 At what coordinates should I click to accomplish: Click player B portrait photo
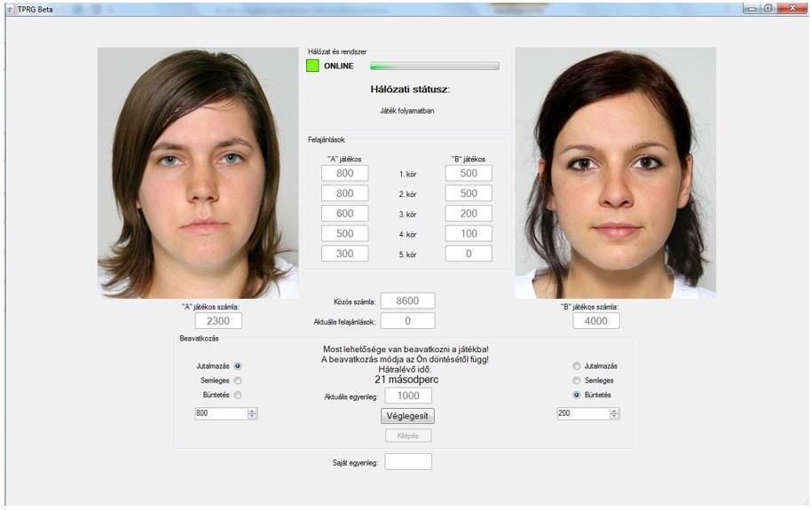(615, 173)
